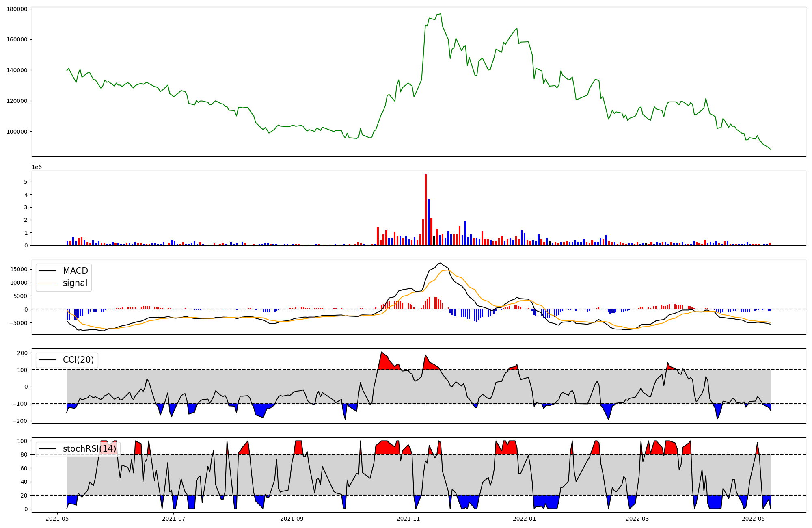Click the 1e6 volume scale label
812x528 pixels.
click(37, 167)
